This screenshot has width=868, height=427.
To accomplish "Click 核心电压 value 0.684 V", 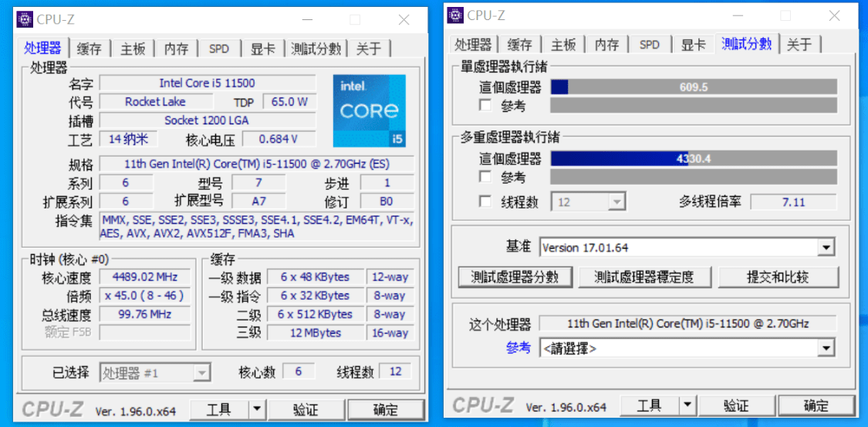I will [x=279, y=139].
